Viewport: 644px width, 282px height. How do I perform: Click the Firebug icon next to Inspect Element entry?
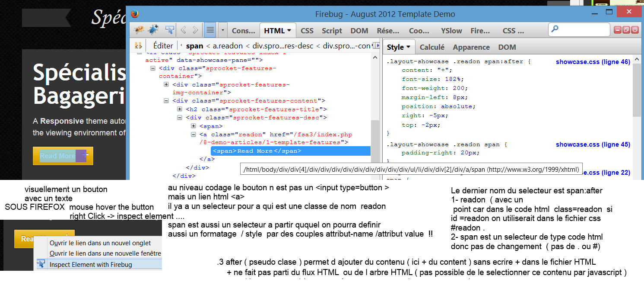[41, 264]
